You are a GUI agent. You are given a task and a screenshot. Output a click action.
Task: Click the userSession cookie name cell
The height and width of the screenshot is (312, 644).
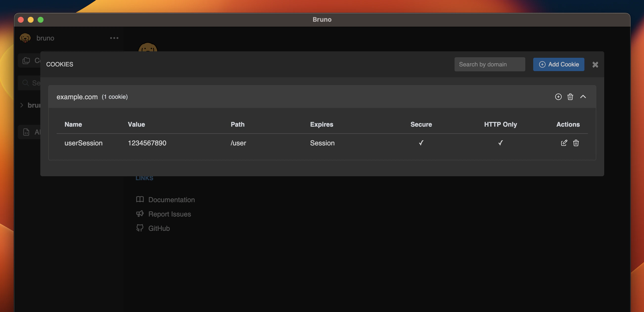point(83,143)
